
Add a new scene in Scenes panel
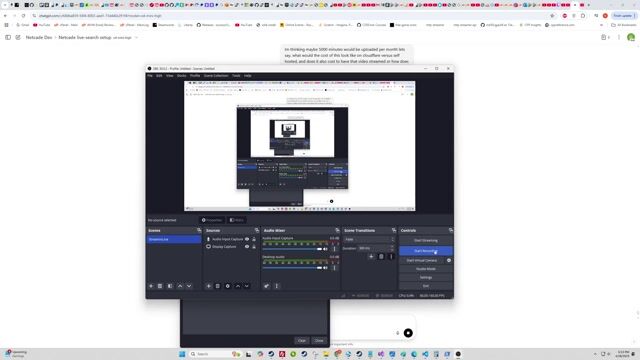pos(151,286)
